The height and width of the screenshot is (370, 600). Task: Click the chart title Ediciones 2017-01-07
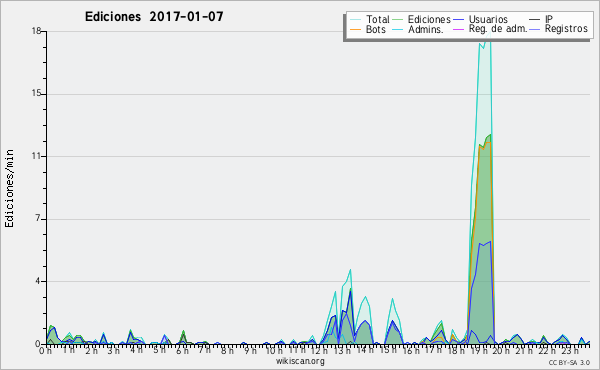[x=154, y=16]
